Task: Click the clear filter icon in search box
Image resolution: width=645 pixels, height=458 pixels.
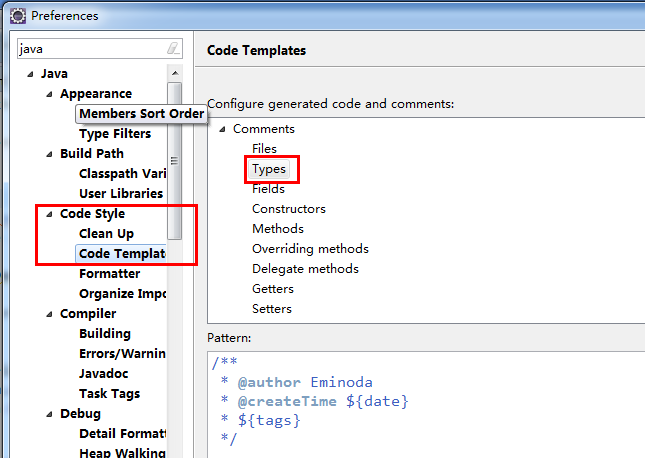Action: (x=174, y=48)
